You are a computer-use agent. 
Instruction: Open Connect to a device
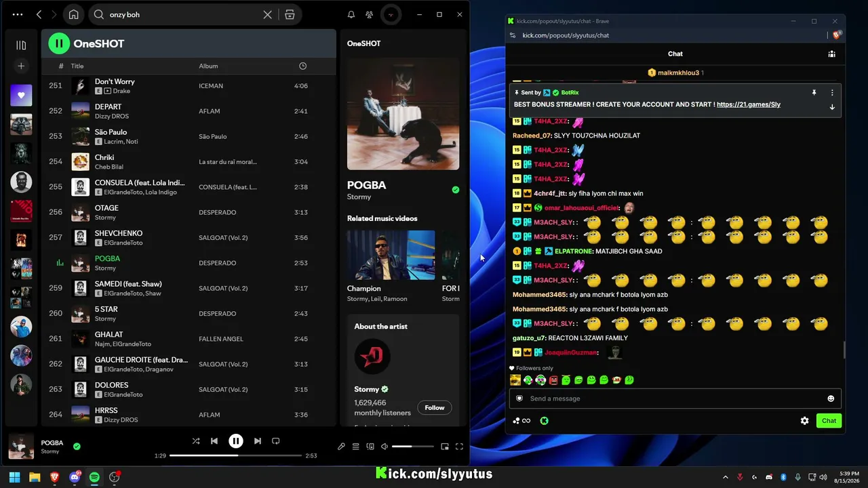click(x=370, y=447)
